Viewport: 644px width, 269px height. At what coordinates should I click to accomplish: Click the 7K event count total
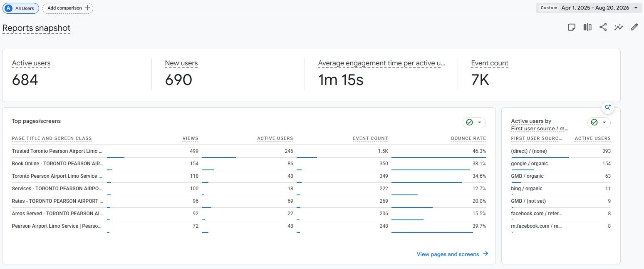pyautogui.click(x=480, y=80)
